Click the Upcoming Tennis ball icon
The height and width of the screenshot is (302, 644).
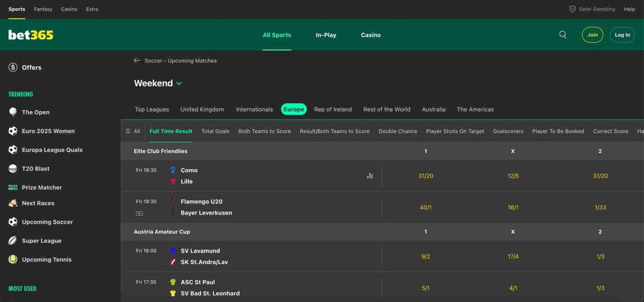pos(13,259)
